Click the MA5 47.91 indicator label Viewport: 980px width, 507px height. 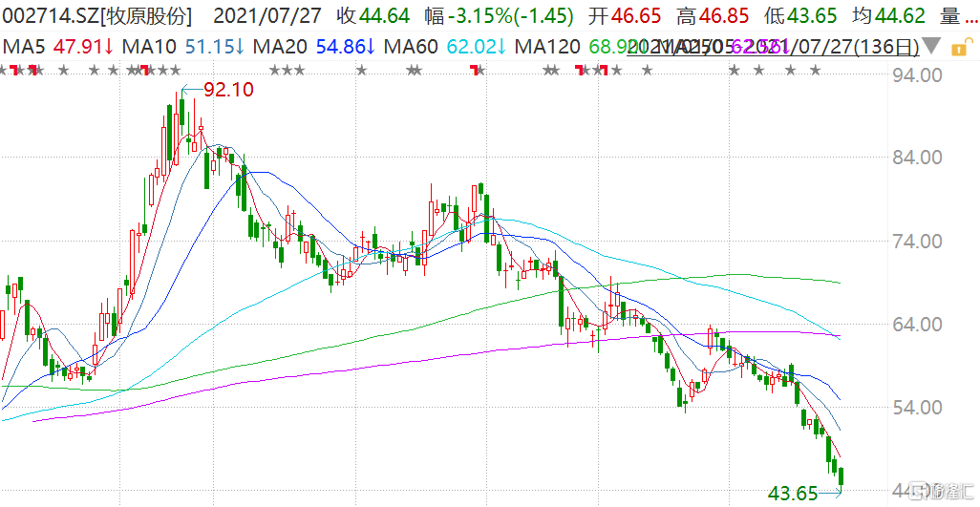(x=58, y=46)
